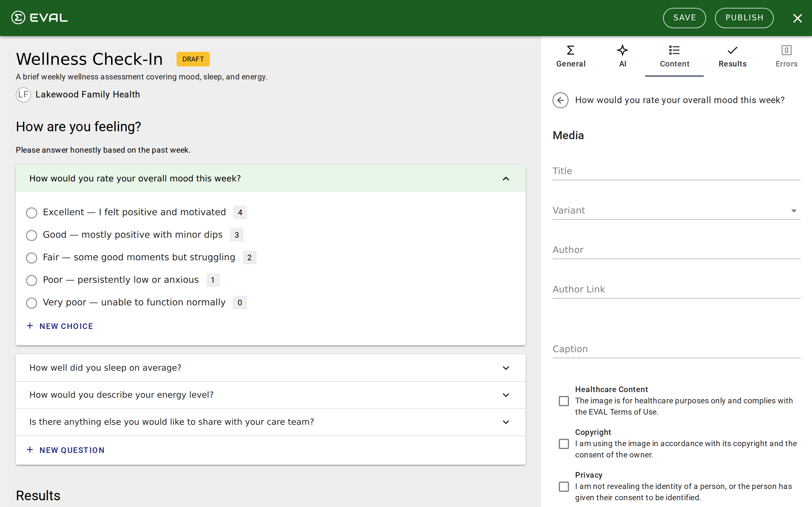Click the X icon next to Publish

798,18
